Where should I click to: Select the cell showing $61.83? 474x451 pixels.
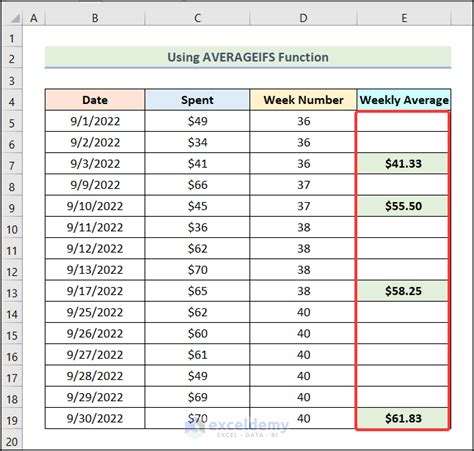(403, 418)
